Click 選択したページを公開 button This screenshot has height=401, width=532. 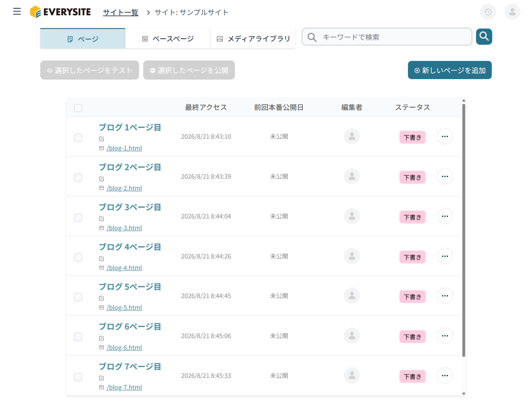[189, 70]
